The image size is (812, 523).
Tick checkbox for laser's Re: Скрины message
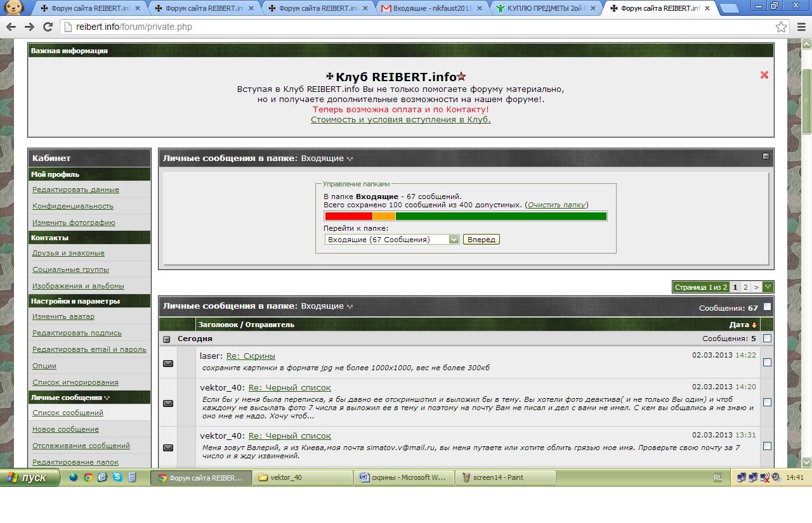coord(767,363)
